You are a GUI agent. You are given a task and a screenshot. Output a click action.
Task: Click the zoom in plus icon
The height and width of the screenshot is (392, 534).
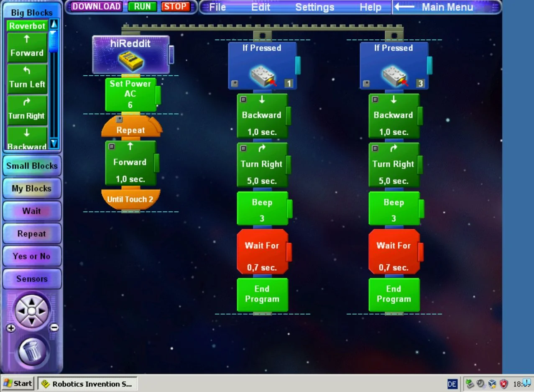coord(11,328)
